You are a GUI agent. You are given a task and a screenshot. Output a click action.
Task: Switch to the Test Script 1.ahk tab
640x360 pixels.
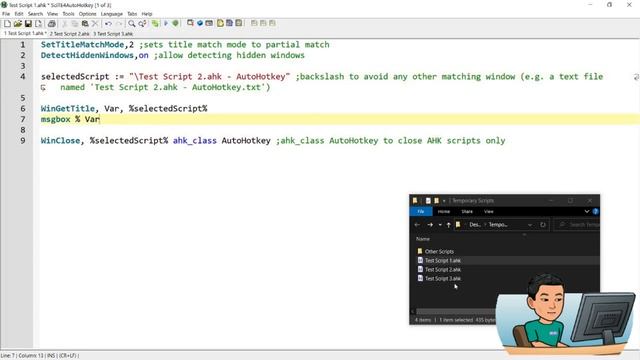(x=25, y=33)
